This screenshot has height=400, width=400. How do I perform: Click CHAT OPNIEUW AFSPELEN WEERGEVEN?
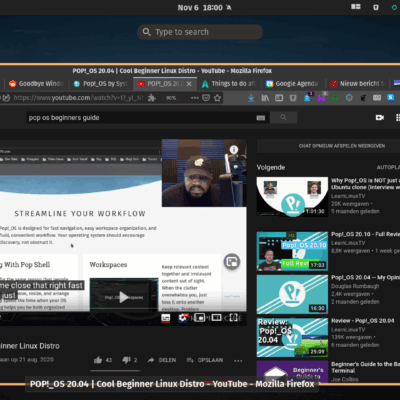pos(342,146)
